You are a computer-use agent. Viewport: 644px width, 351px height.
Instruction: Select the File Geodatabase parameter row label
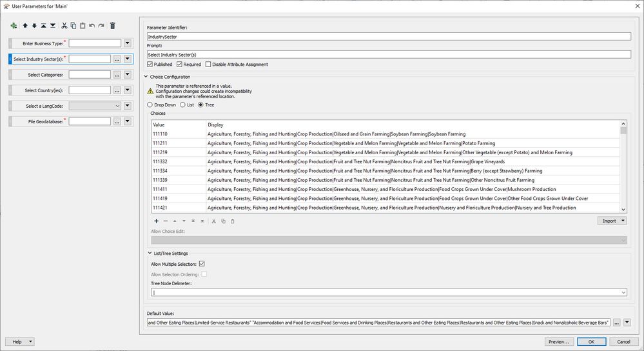coord(46,122)
